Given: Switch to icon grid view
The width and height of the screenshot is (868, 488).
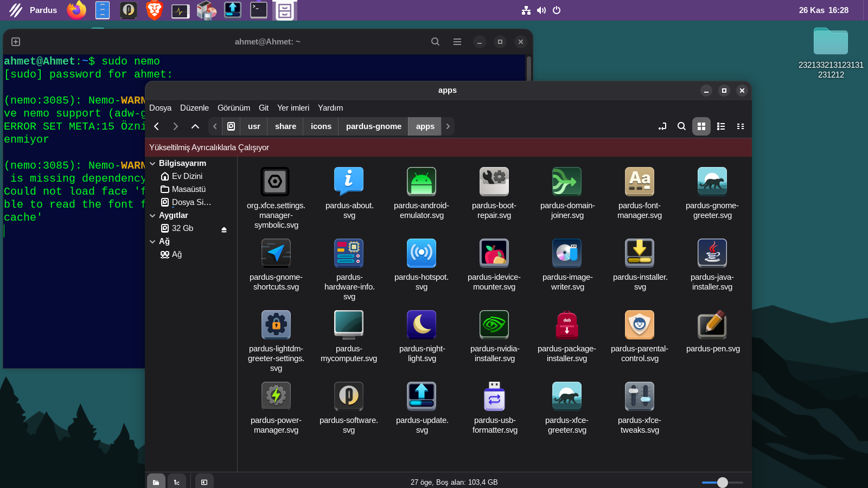Looking at the screenshot, I should tap(701, 126).
